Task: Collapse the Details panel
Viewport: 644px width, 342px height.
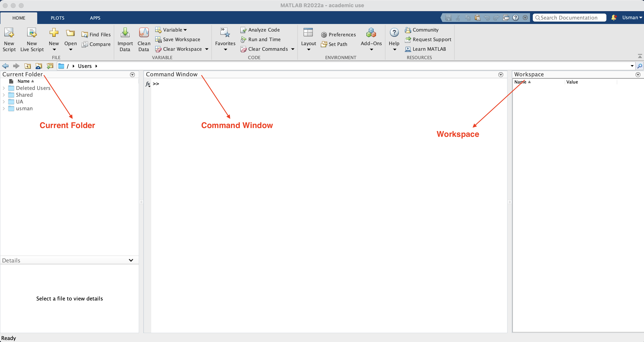Action: pyautogui.click(x=131, y=260)
